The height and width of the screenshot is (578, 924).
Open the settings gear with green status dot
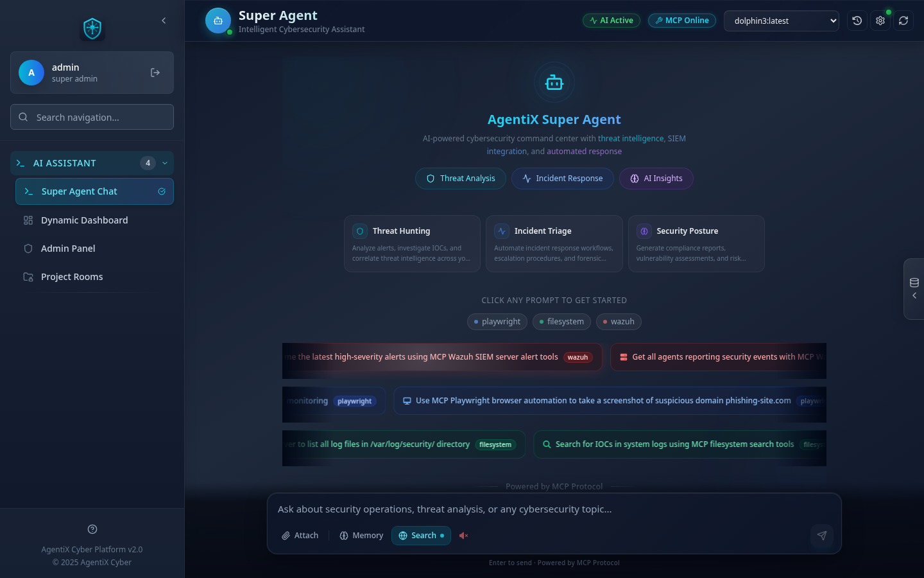pos(880,21)
